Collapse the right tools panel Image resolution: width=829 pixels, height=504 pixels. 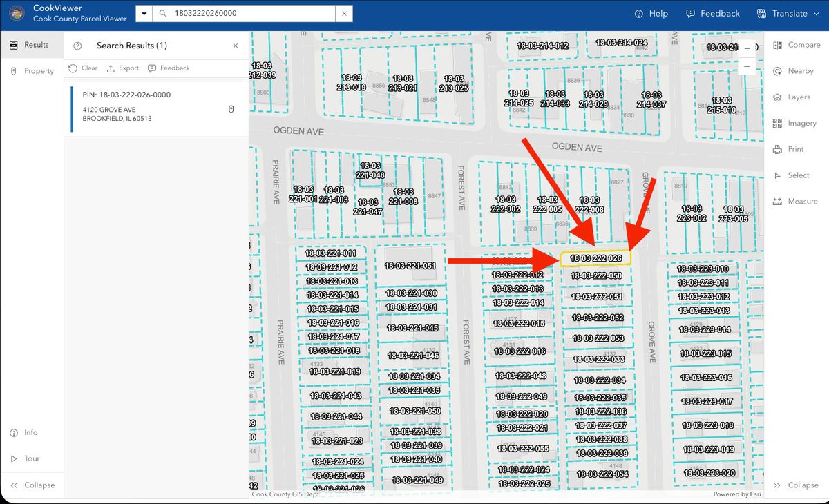(796, 485)
